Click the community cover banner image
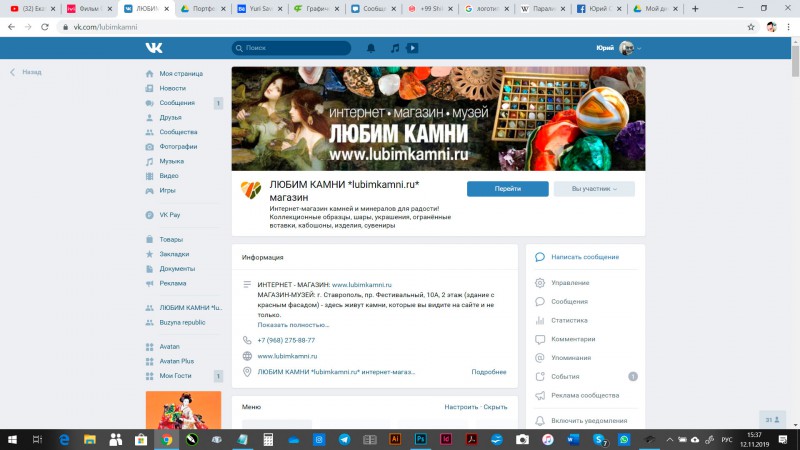This screenshot has height=450, width=800. [438, 119]
